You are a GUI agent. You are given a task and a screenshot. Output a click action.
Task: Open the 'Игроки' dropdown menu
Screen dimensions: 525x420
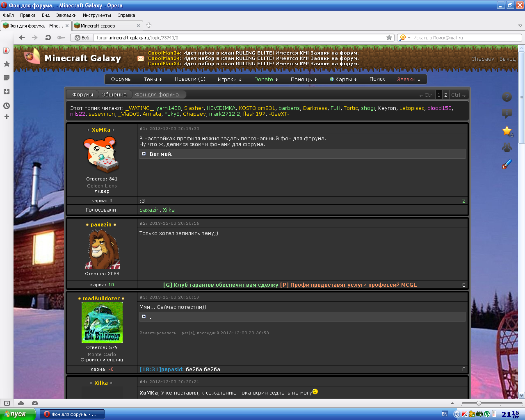click(230, 79)
